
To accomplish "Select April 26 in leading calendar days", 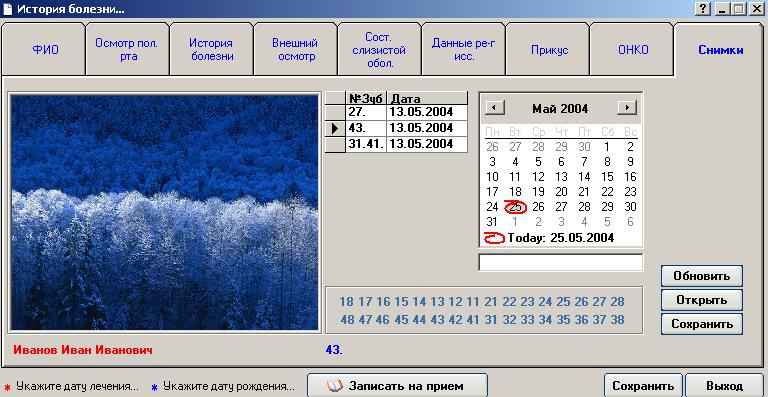I will pyautogui.click(x=492, y=146).
